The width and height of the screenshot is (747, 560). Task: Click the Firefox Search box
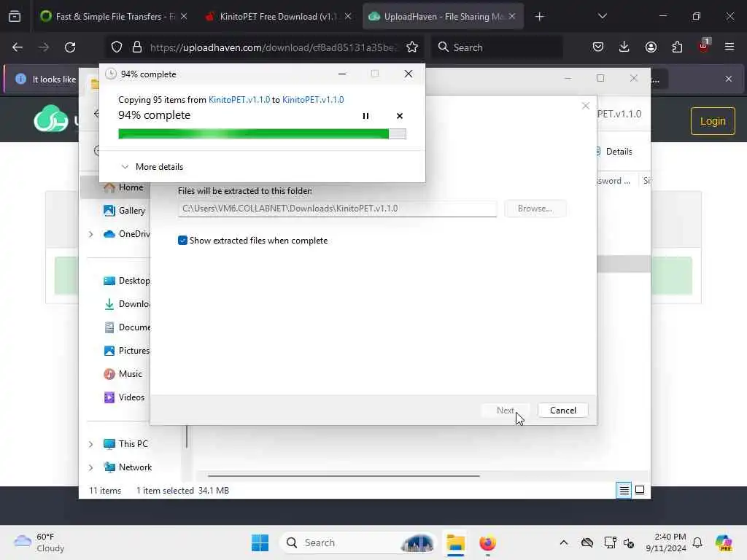[x=497, y=47]
